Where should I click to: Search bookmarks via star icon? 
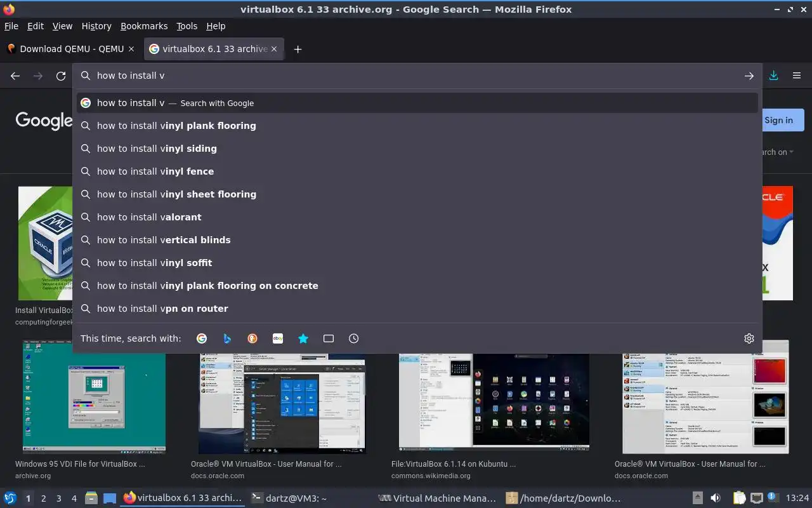303,338
